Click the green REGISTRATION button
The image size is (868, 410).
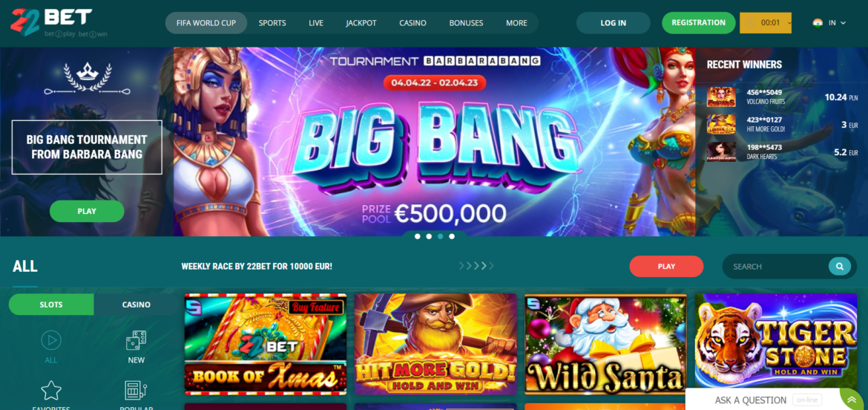click(699, 23)
